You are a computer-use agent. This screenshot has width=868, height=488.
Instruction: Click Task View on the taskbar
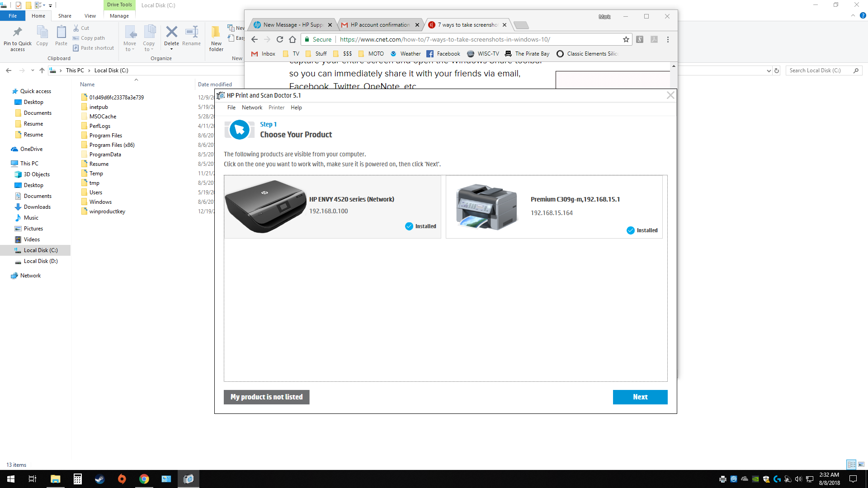pyautogui.click(x=33, y=479)
